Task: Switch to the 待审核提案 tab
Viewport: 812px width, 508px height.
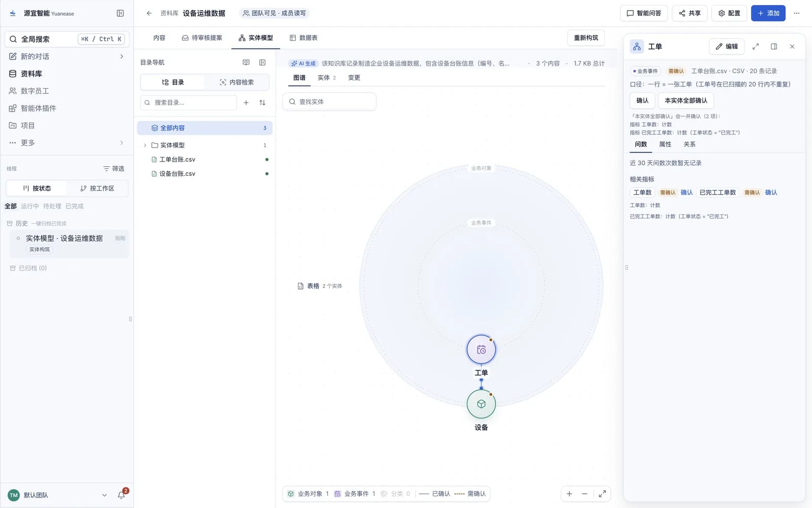Action: point(202,38)
